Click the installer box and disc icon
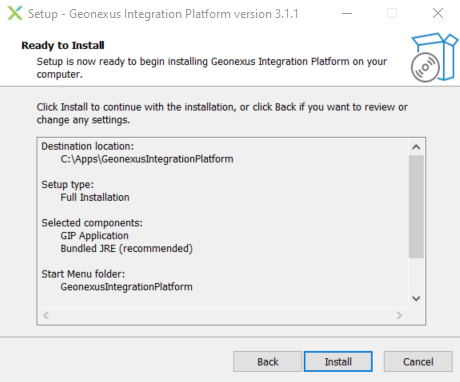Screen dimensions: 460x382 [x=434, y=57]
